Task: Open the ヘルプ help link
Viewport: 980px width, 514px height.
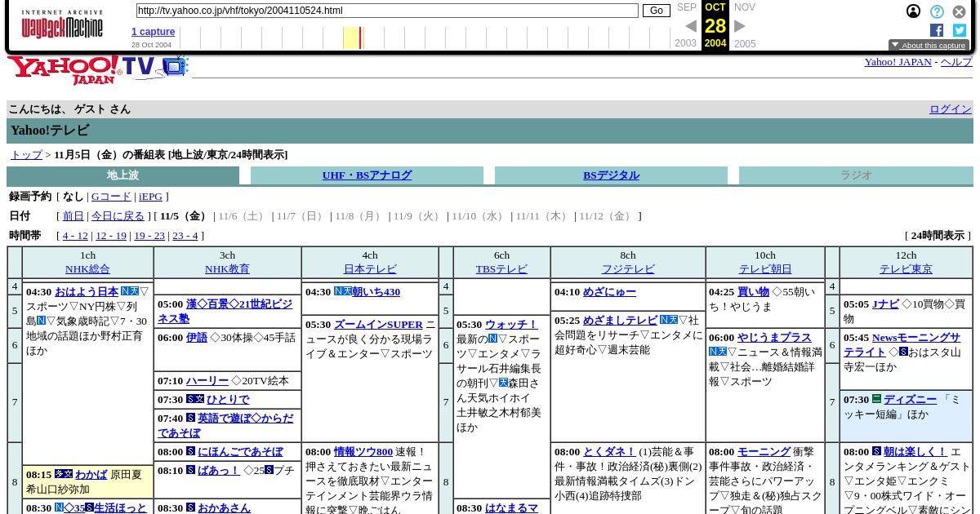Action: pos(956,62)
